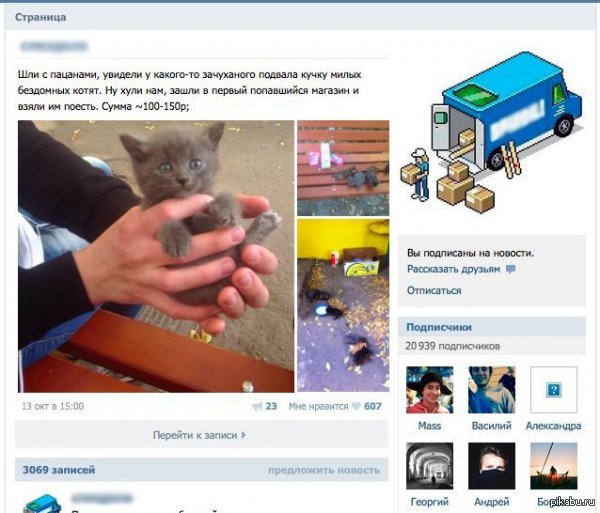
Task: Click the megaphone repost icon beside 23
Action: coord(258,406)
